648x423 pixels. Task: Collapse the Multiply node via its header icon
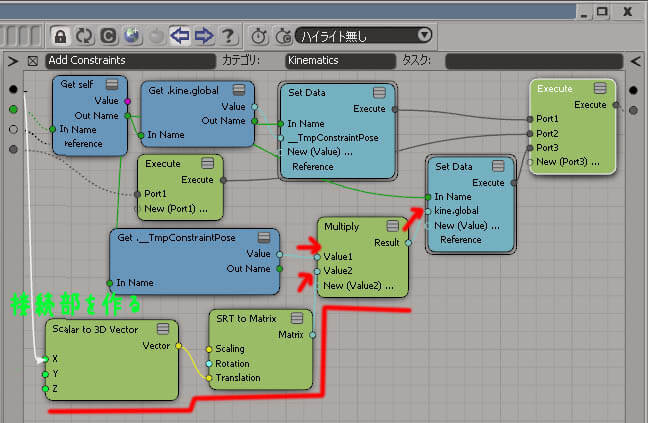[395, 226]
